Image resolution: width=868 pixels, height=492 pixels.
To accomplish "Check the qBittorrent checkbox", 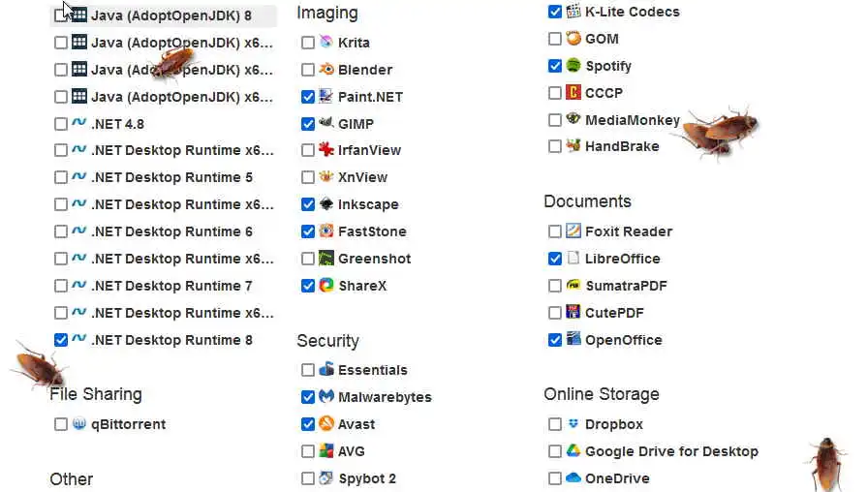I will click(x=61, y=424).
